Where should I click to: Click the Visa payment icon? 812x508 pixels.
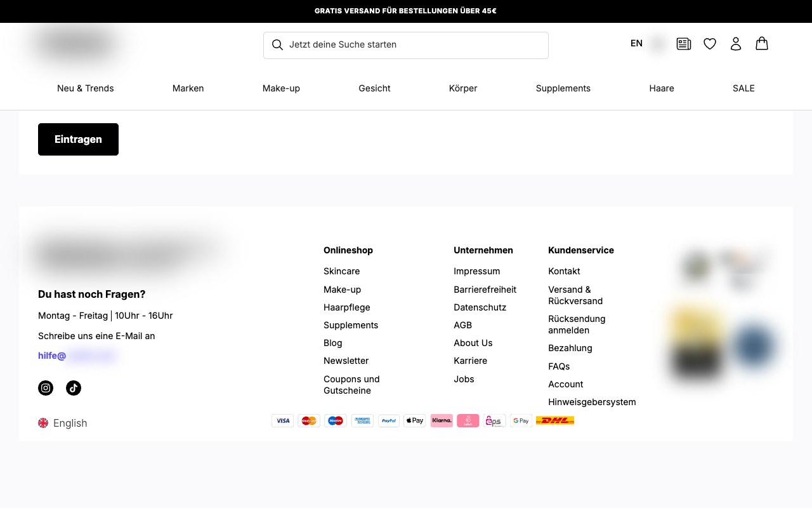pos(283,420)
